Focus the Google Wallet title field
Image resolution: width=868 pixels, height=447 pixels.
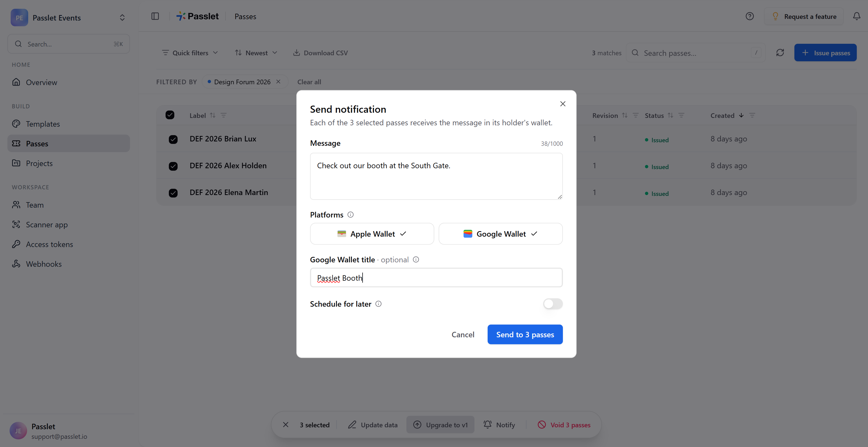pos(436,278)
